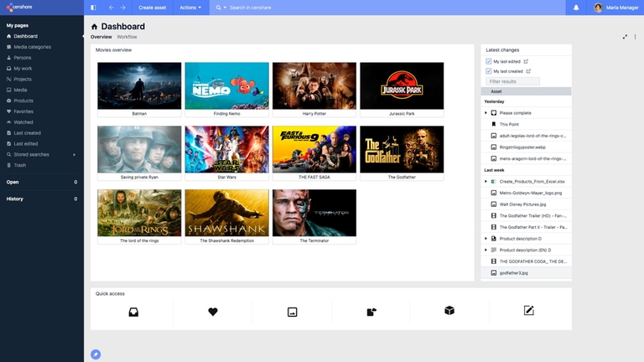Open Products in sidebar

tap(23, 101)
